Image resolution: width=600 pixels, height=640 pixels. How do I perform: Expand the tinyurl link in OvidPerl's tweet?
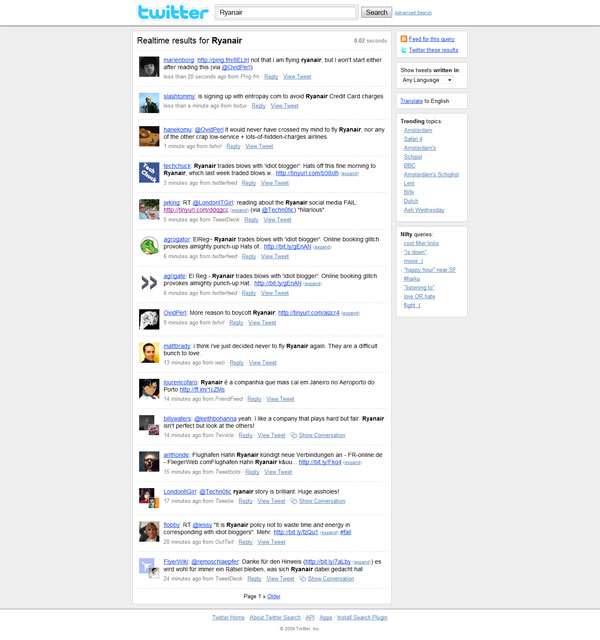350,313
